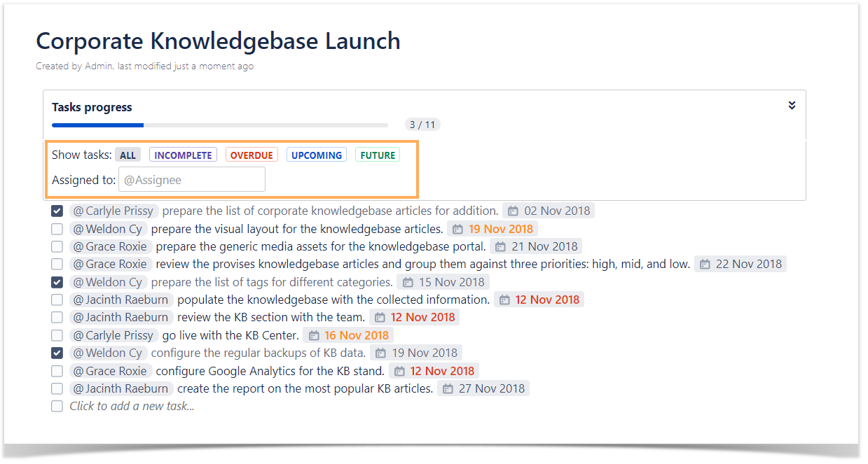
Task: Open @Jacinth Raeburn mention on report task
Action: 121,388
